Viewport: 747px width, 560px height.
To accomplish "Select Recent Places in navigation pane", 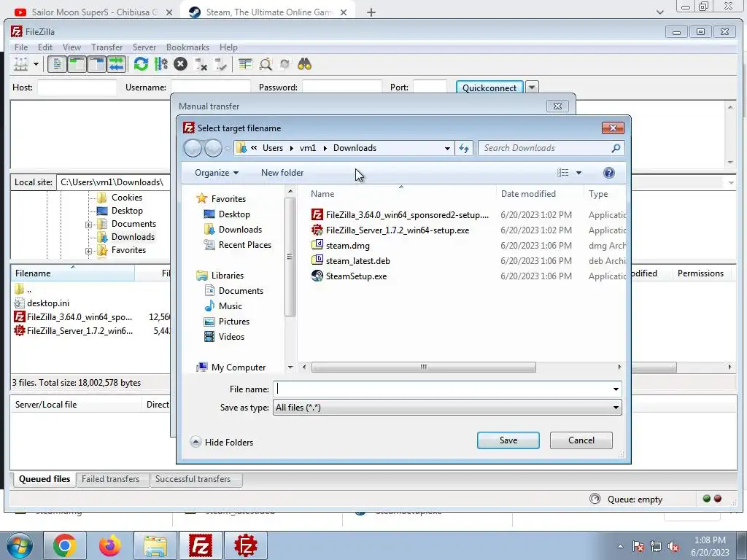I will tap(244, 245).
